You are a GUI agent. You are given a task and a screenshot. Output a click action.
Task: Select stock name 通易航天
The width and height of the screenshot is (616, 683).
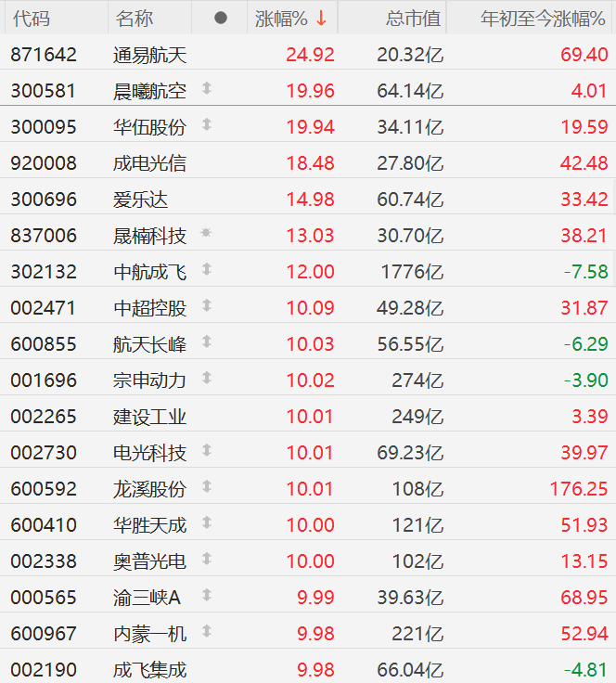coord(149,55)
